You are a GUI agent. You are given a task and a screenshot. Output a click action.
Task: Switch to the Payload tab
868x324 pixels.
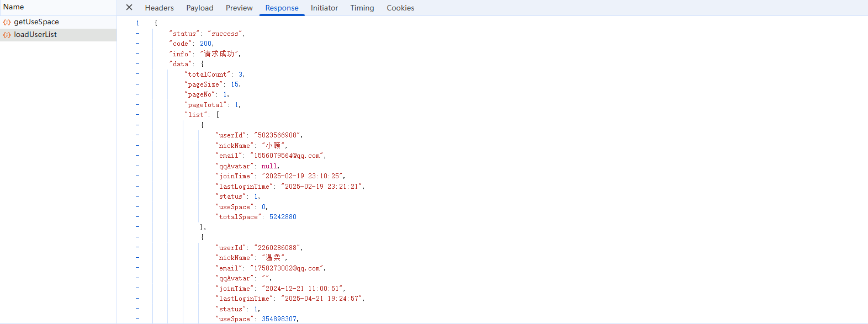coord(200,8)
